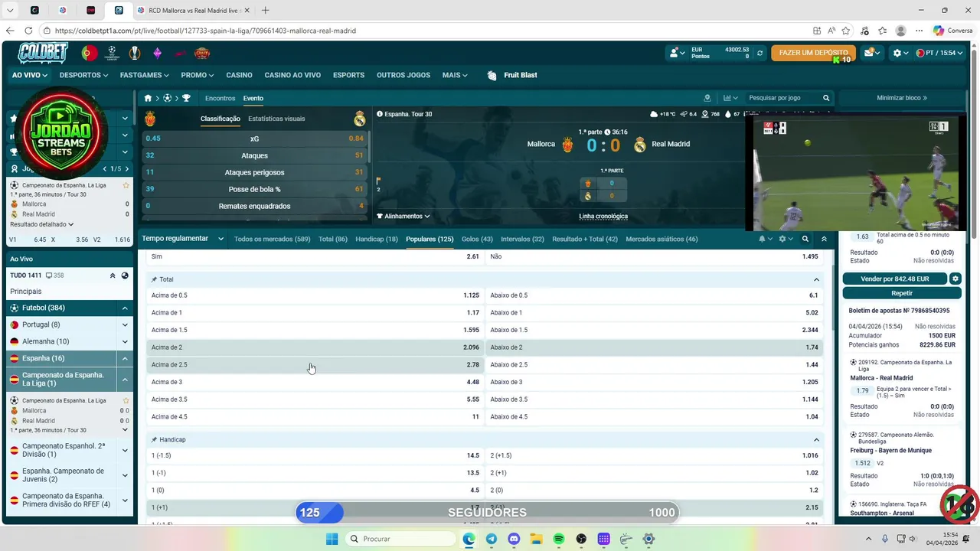Open the market notifications bell
Screen dimensions: 980x551
click(x=762, y=239)
